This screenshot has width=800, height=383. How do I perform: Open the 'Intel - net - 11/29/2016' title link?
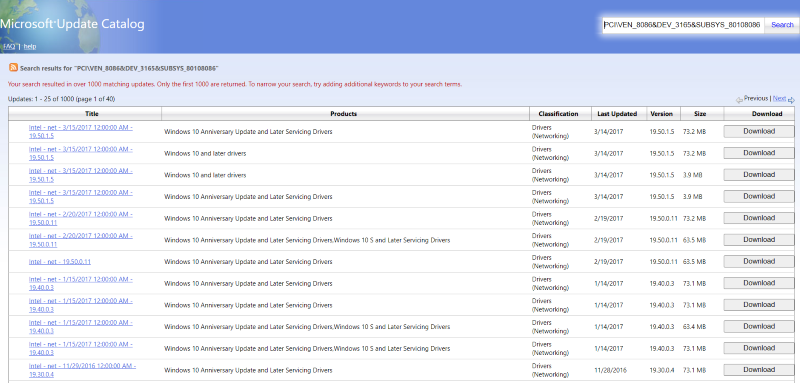82,370
